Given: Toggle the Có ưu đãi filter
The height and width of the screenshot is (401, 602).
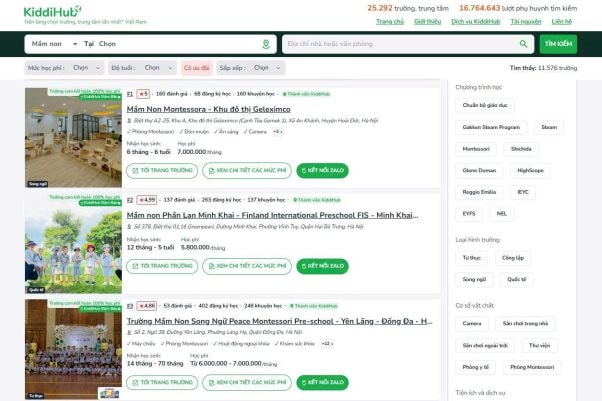Looking at the screenshot, I should (197, 68).
